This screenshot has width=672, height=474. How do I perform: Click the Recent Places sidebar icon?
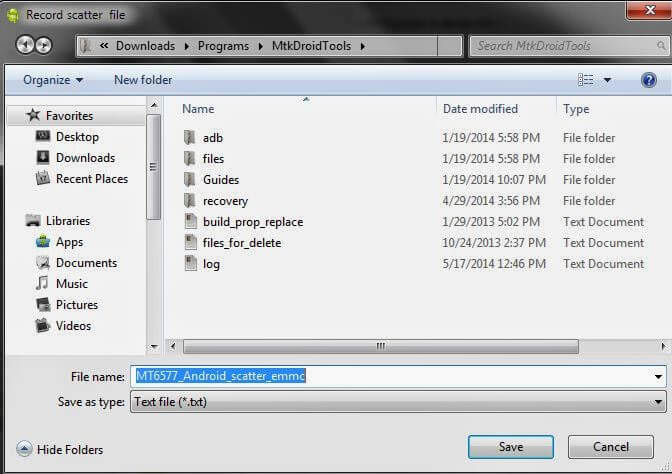(x=42, y=178)
